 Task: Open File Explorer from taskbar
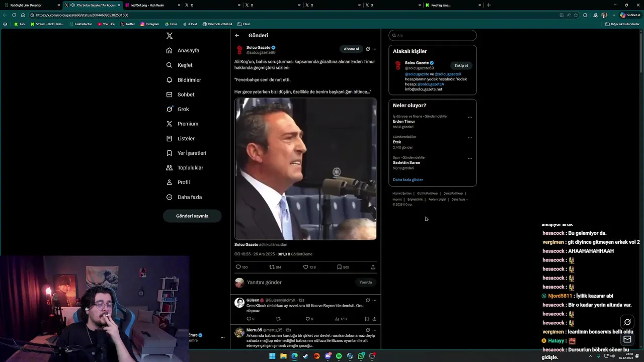[x=283, y=356]
